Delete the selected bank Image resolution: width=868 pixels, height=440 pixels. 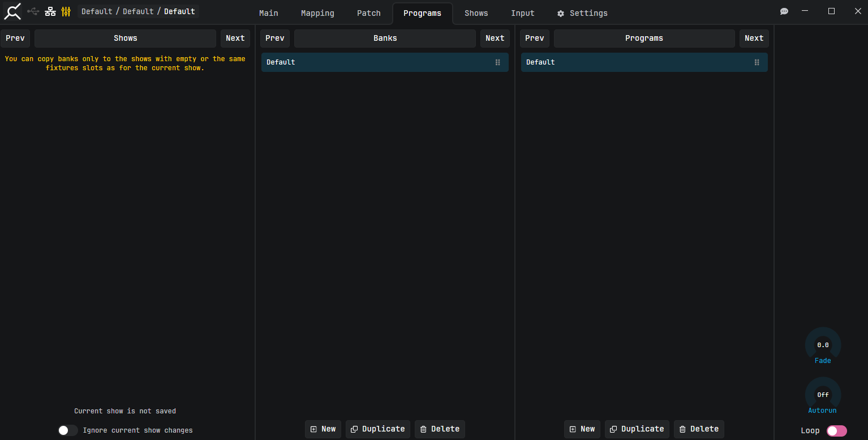[x=440, y=429]
